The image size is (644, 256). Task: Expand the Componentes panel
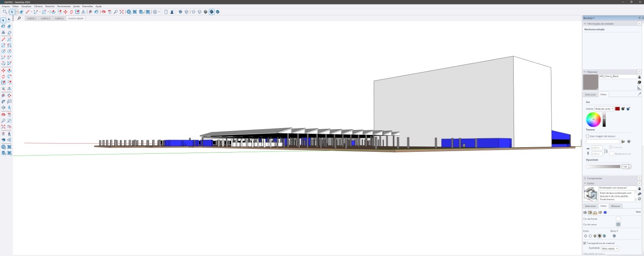point(585,178)
